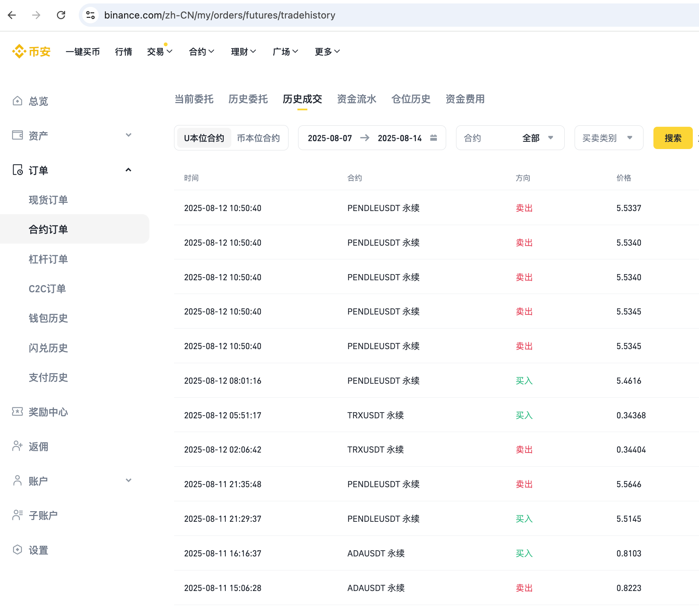Open the 买卖类别 dropdown
Screen dimensions: 699x616
[x=608, y=138]
